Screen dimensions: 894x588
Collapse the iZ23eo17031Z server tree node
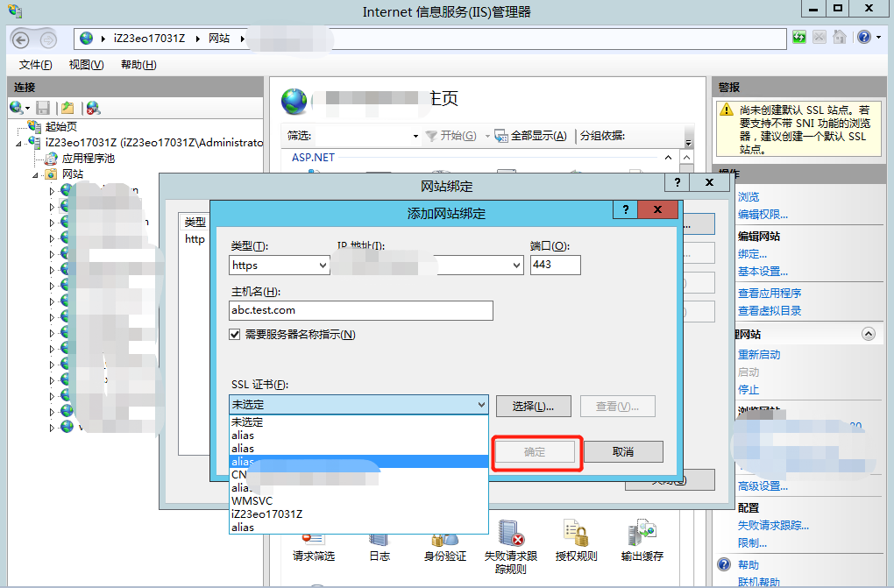(18, 143)
